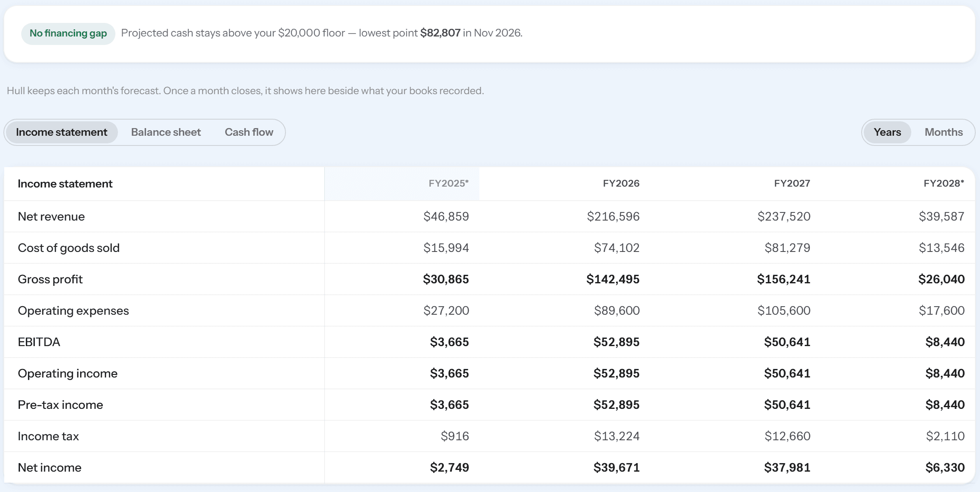Screen dimensions: 980x492
Task: Open the Cash flow tab
Action: [249, 132]
